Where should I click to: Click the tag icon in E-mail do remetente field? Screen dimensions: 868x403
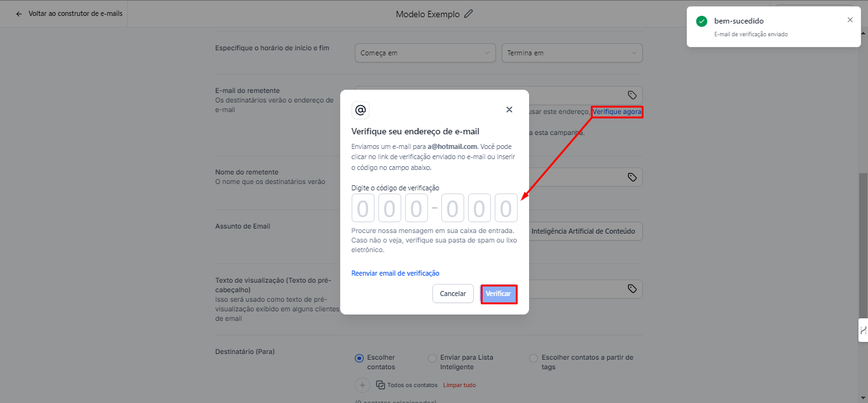632,95
